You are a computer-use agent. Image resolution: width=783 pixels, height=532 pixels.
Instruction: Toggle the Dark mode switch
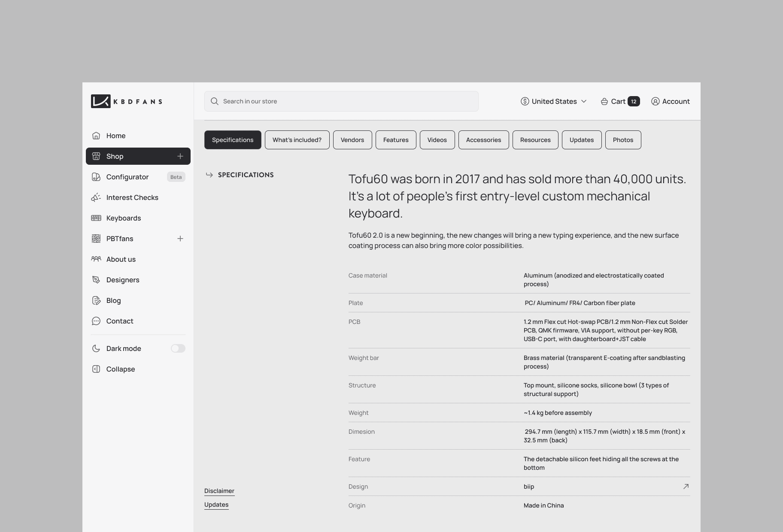tap(178, 348)
